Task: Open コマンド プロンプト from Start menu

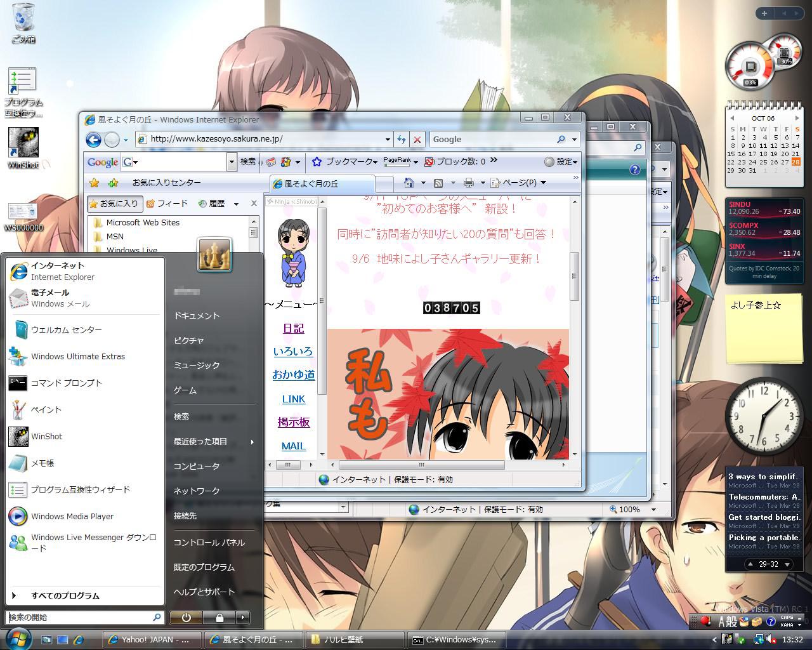Action: [67, 383]
